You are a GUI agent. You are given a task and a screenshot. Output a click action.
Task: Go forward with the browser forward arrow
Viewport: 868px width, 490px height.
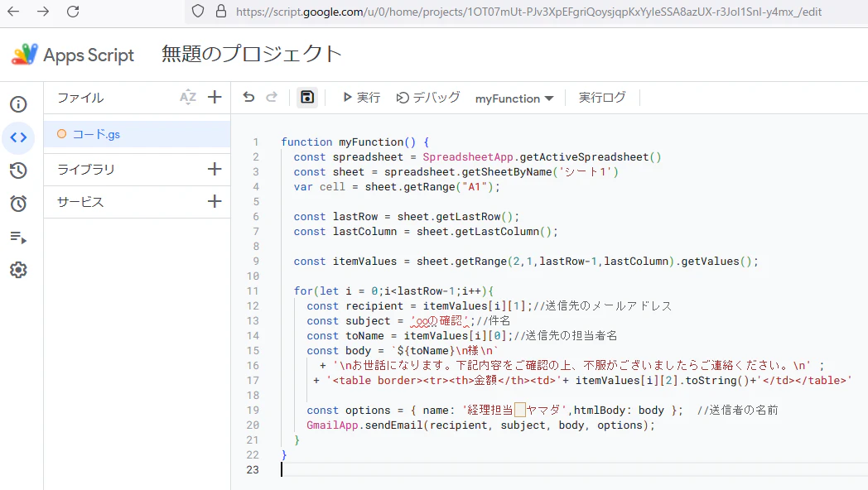click(43, 11)
